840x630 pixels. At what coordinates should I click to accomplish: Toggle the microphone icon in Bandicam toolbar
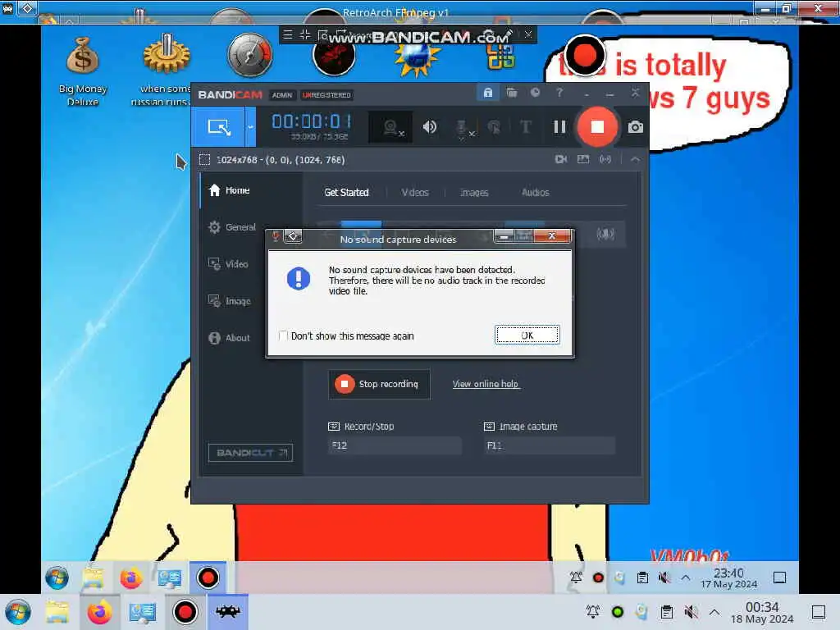463,128
